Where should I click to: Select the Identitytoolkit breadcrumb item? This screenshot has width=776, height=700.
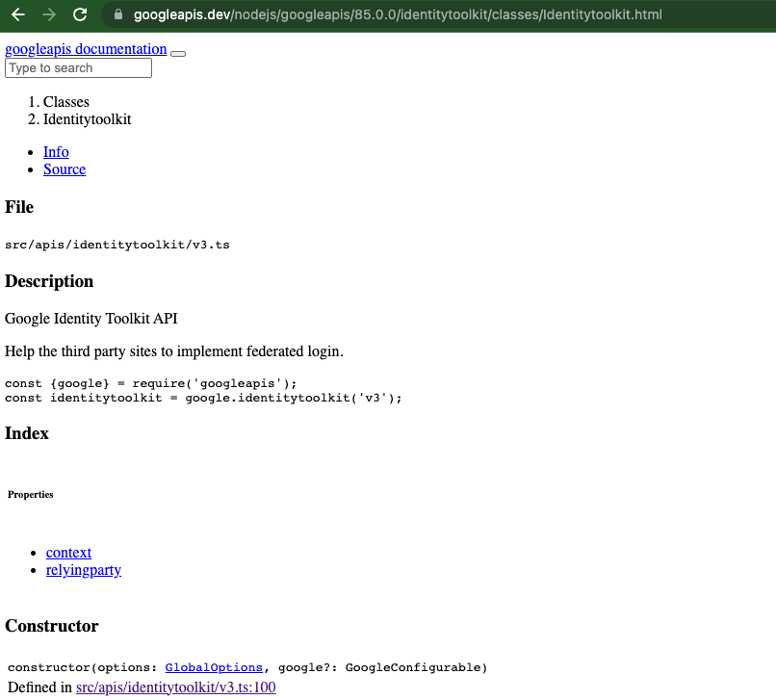(87, 119)
